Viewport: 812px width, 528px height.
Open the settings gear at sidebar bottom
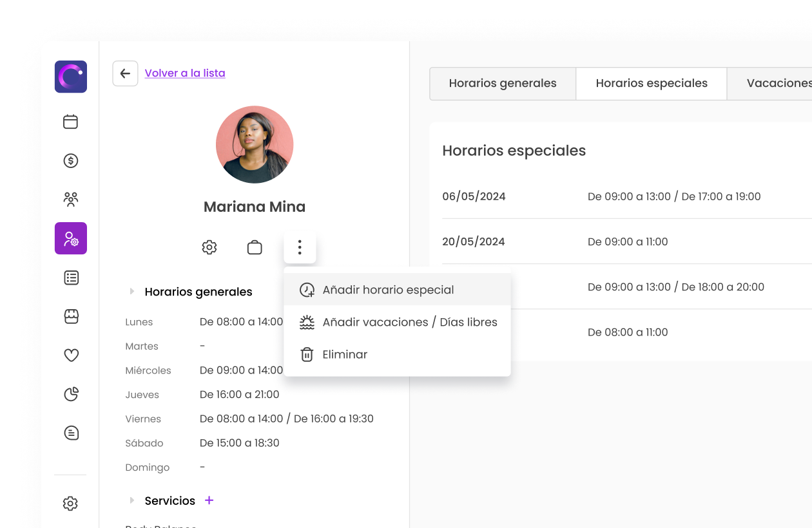[x=71, y=504]
